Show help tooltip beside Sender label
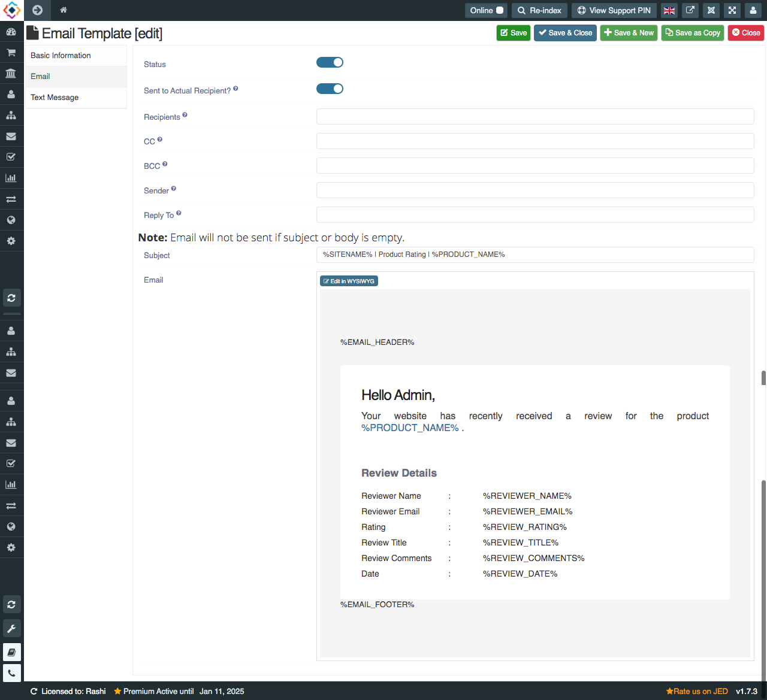 point(174,189)
